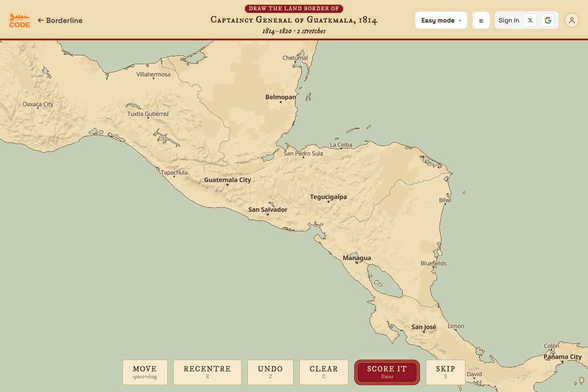This screenshot has width=588, height=392.
Task: Go back to Borderline
Action: 60,21
